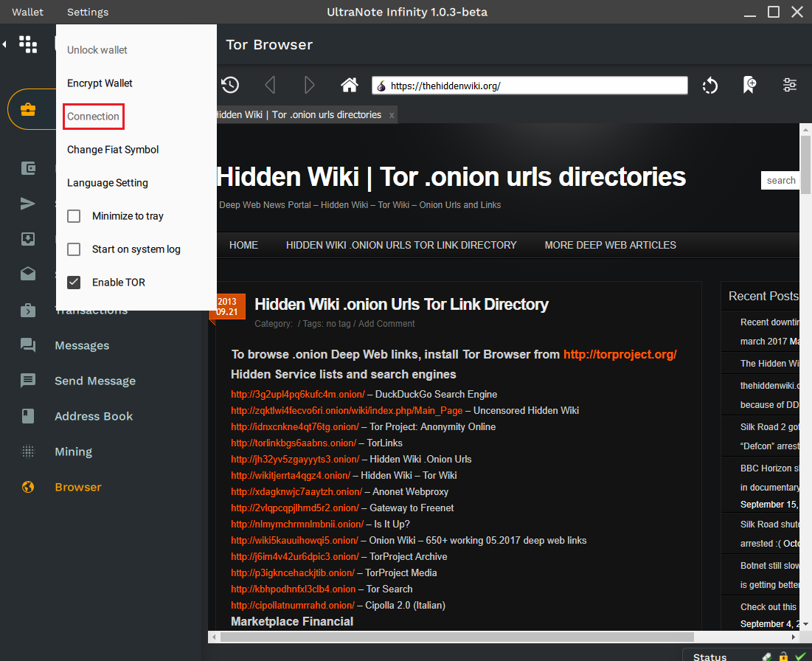Reload the page with the refresh icon
The width and height of the screenshot is (812, 661).
click(x=710, y=86)
